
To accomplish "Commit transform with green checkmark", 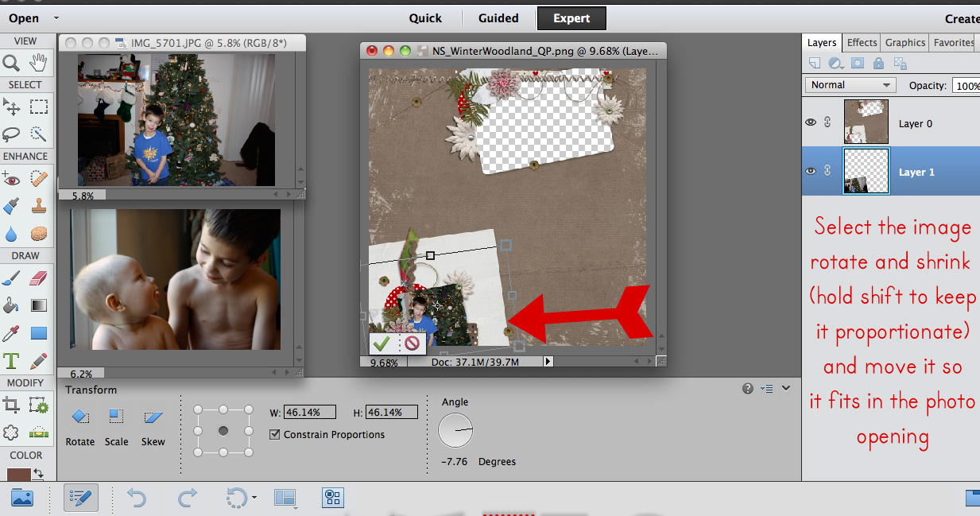I will click(382, 343).
